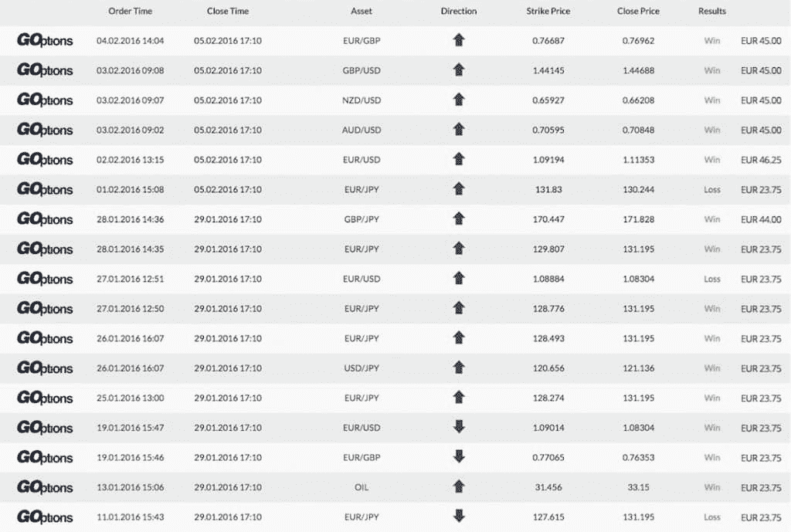Sort by the Order Time column header

(x=130, y=11)
